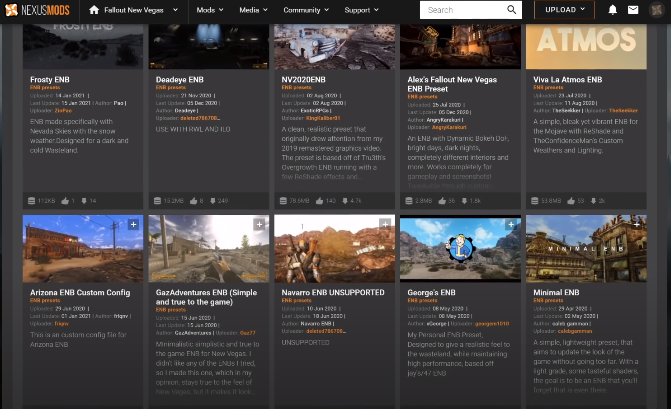Open the Community menu
This screenshot has width=671, height=409.
click(306, 10)
